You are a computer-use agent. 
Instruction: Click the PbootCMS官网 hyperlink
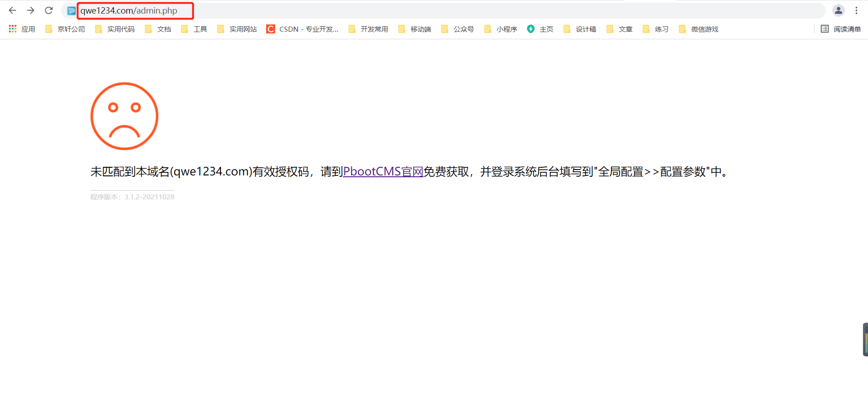point(382,172)
